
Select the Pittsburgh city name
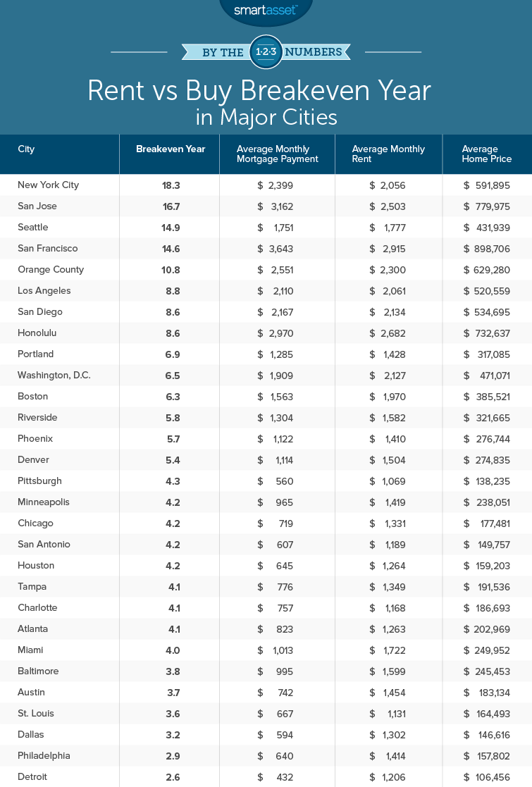[39, 481]
